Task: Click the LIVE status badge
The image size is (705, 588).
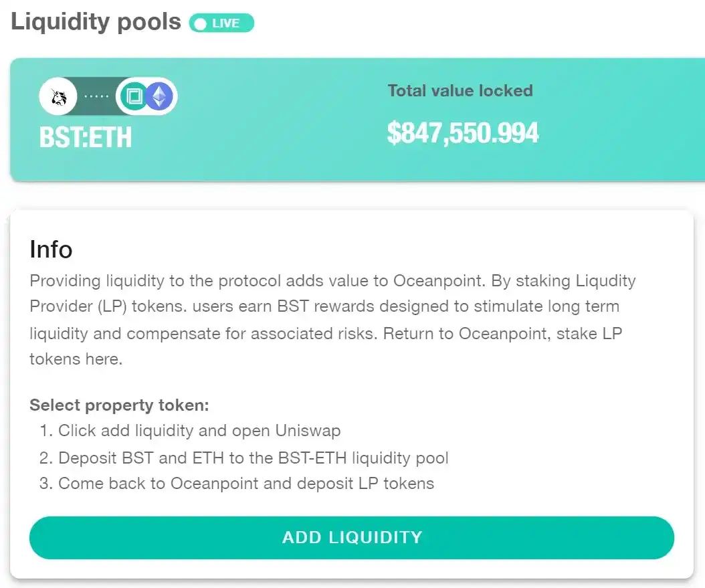Action: click(221, 23)
